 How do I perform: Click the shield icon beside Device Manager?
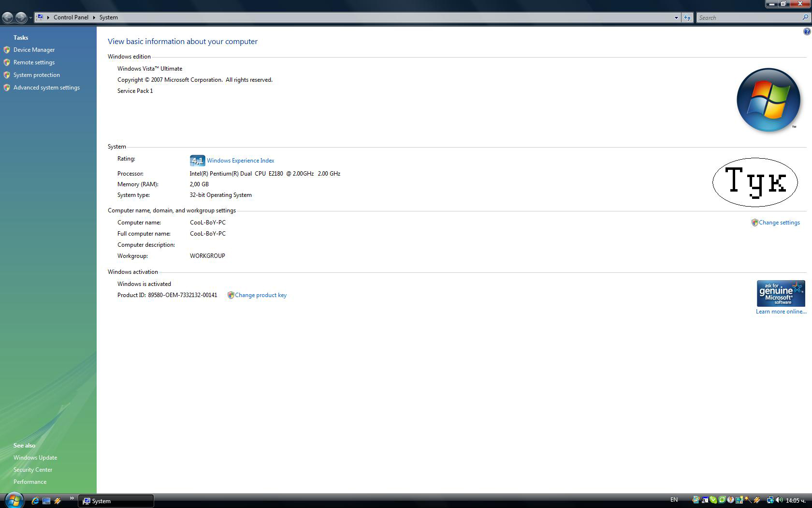tap(7, 50)
